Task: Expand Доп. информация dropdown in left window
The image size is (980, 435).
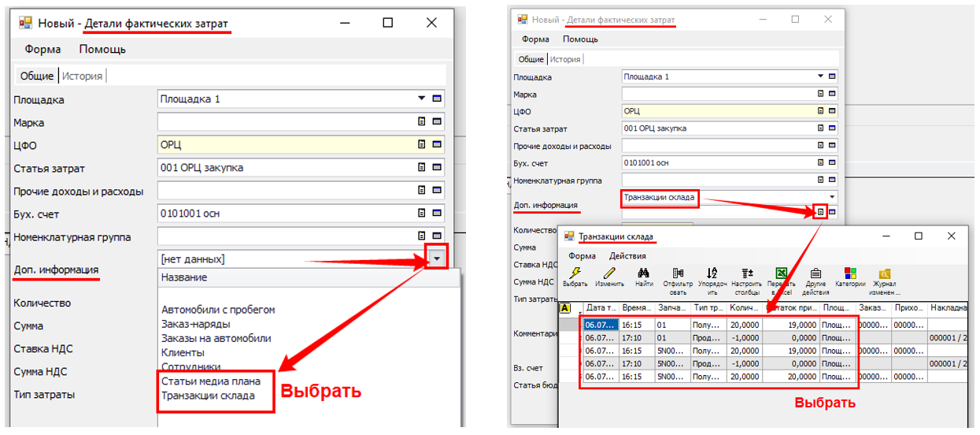Action: point(436,259)
